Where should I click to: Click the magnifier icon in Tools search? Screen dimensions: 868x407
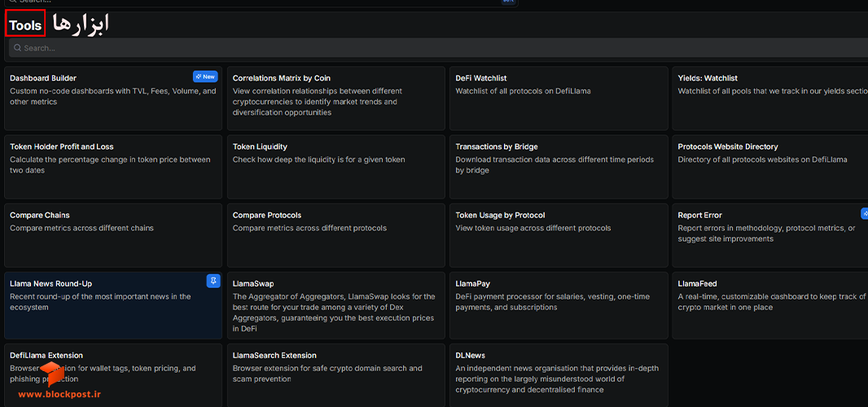pyautogui.click(x=18, y=48)
